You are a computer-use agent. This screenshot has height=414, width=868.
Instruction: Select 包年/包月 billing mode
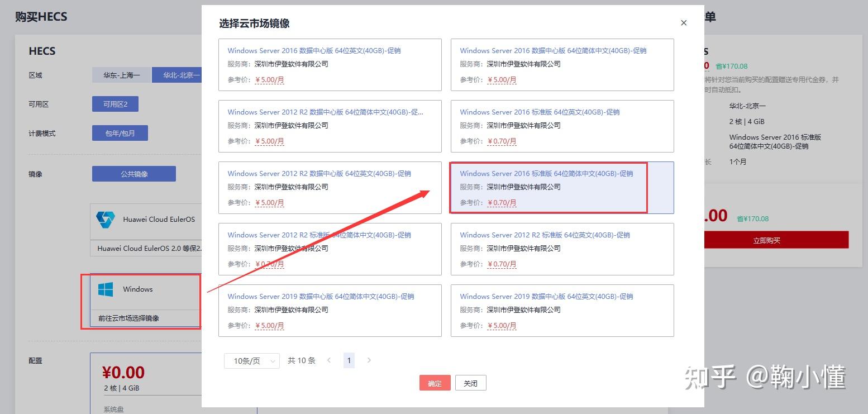coord(120,133)
